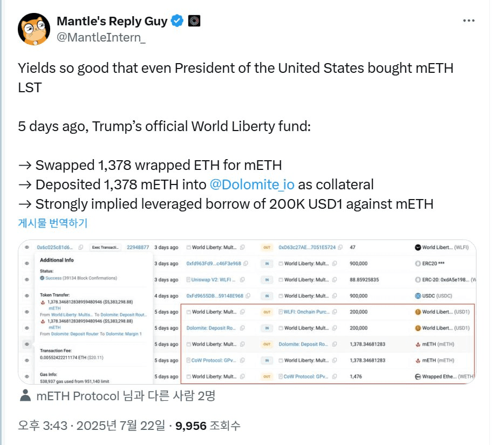Image resolution: width=504 pixels, height=445 pixels.
Task: Click 게시물 번역하기 translate post link
Action: click(53, 223)
